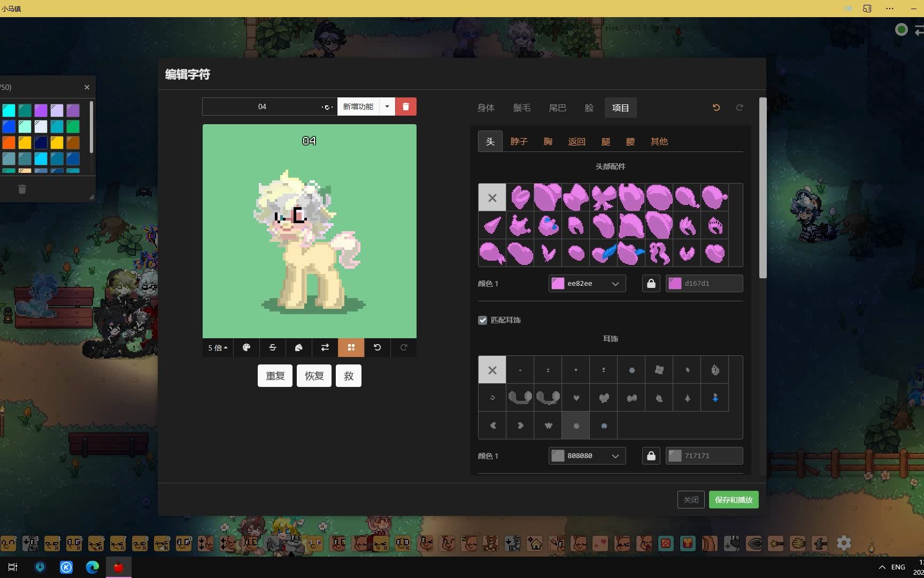Open the 返回 accessory sub-tab

[x=577, y=141]
